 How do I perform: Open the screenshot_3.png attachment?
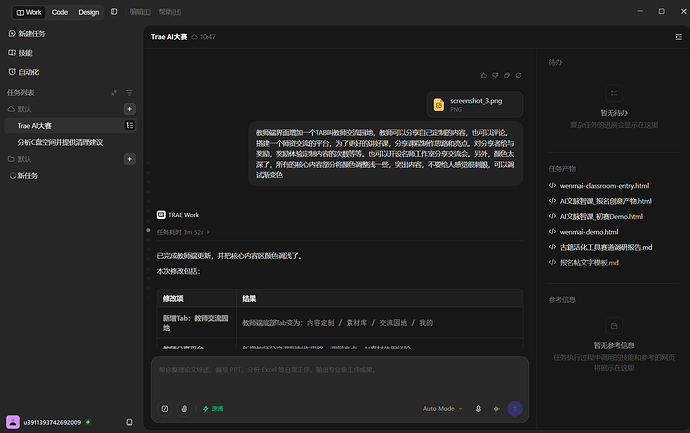coord(475,105)
